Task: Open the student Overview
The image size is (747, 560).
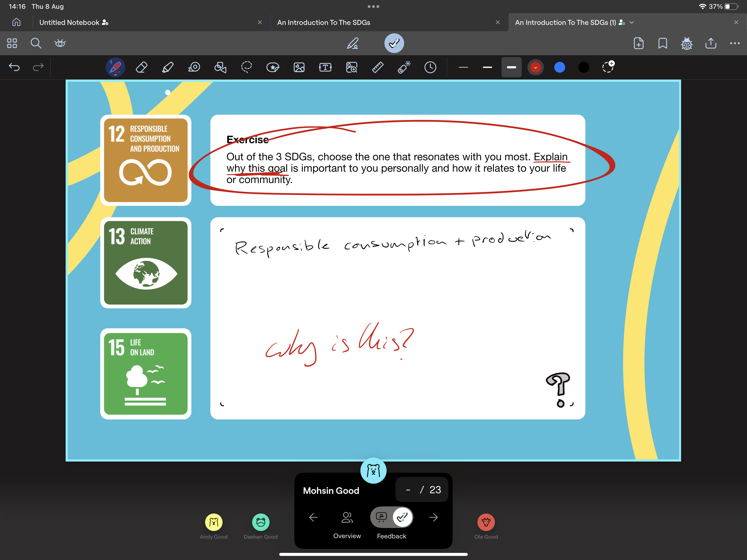Action: (347, 522)
